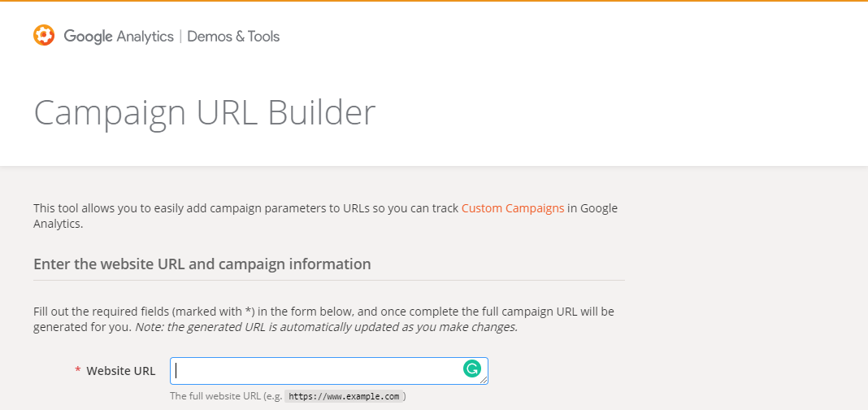Viewport: 868px width, 410px height.
Task: Click the word Analytics in the header wordmark
Action: coord(145,37)
